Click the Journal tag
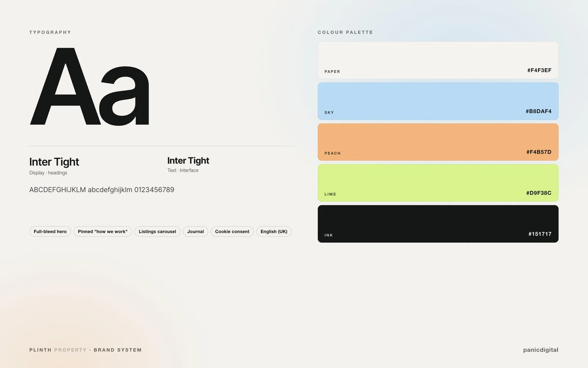This screenshot has width=588, height=368. 196,231
